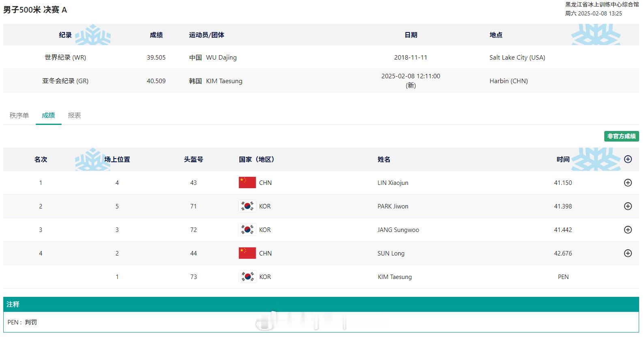
Task: Click the 男子500米 决赛 A title
Action: (x=35, y=10)
